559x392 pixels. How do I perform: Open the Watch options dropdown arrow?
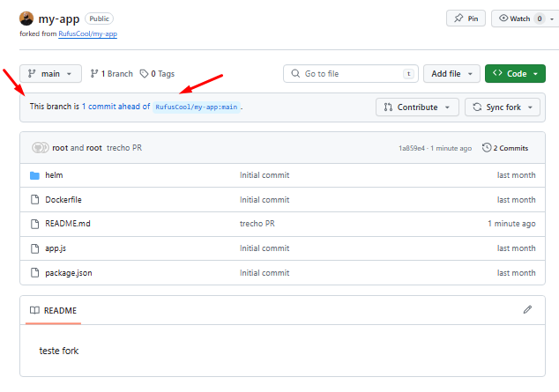tap(552, 18)
